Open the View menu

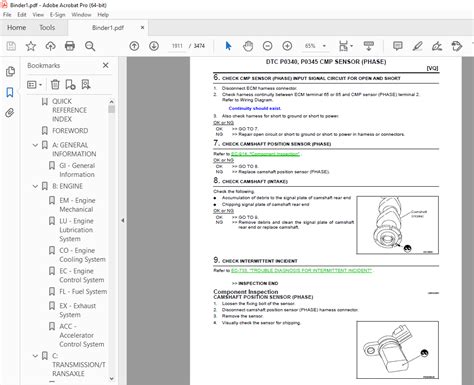(x=38, y=15)
